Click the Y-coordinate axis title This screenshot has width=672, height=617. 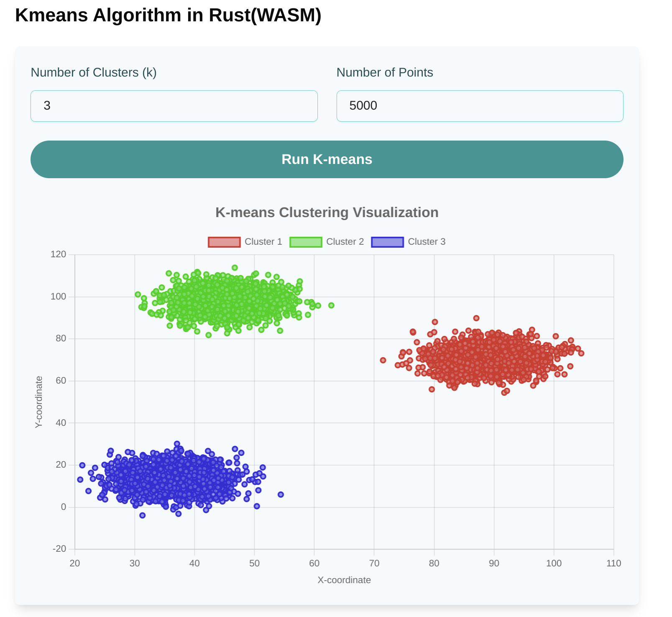(39, 402)
